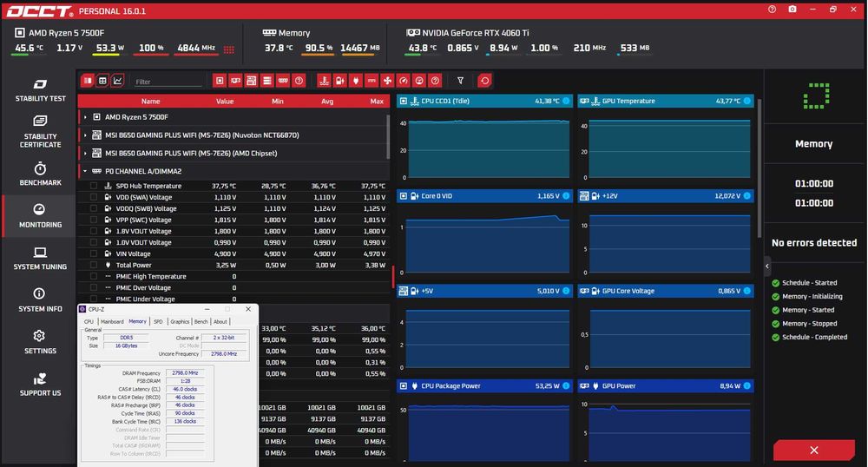
Task: Check the 1.8V VOUT Voltage checkbox
Action: point(94,231)
